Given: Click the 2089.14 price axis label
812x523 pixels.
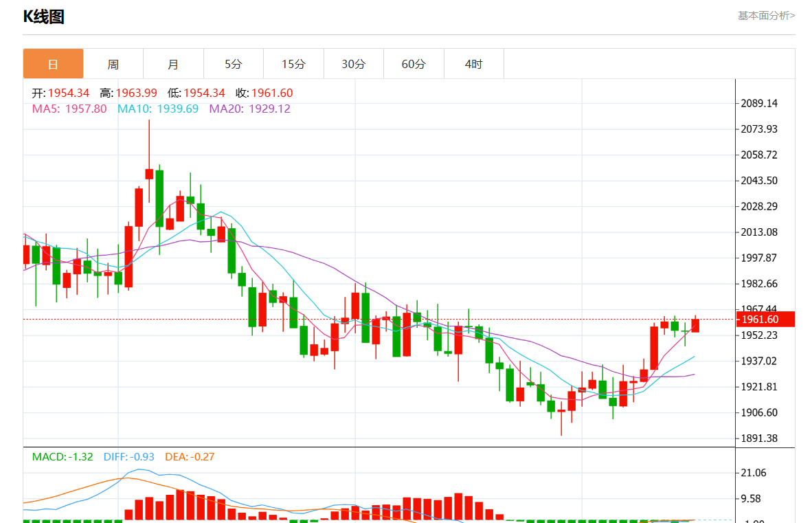Looking at the screenshot, I should [x=758, y=103].
